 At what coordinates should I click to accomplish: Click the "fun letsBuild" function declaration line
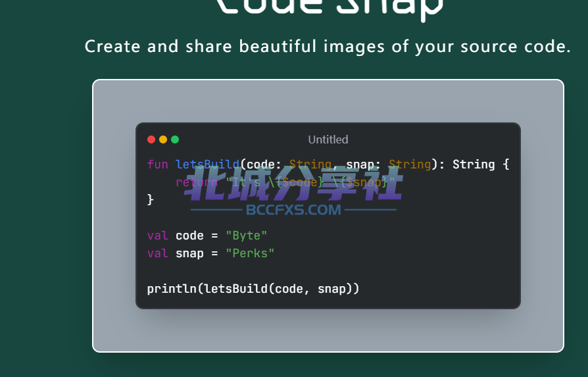coord(328,164)
